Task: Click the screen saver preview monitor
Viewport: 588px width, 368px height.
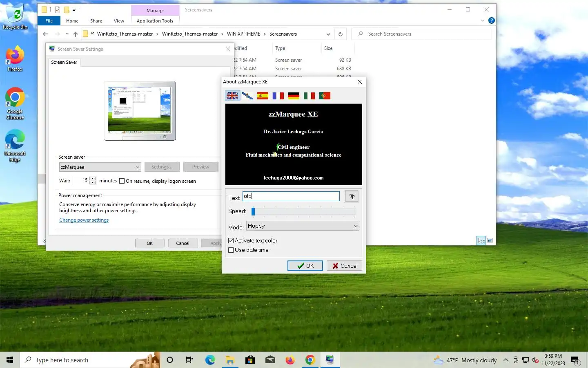Action: (140, 110)
